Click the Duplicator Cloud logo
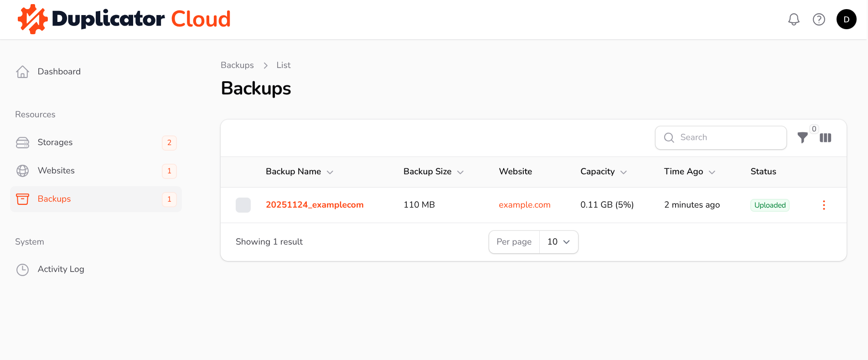Screen dimensions: 868x360 pyautogui.click(x=124, y=19)
